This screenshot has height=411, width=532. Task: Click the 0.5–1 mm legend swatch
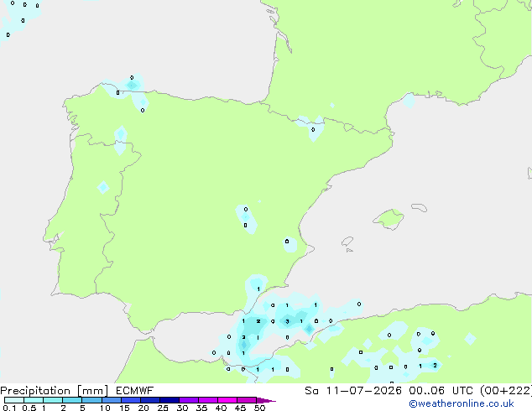click(34, 400)
